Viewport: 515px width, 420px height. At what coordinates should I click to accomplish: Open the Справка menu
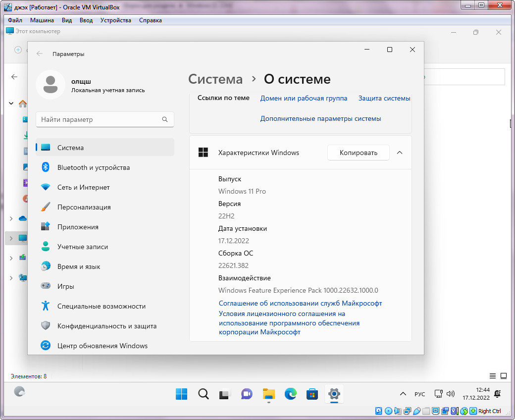coord(151,20)
